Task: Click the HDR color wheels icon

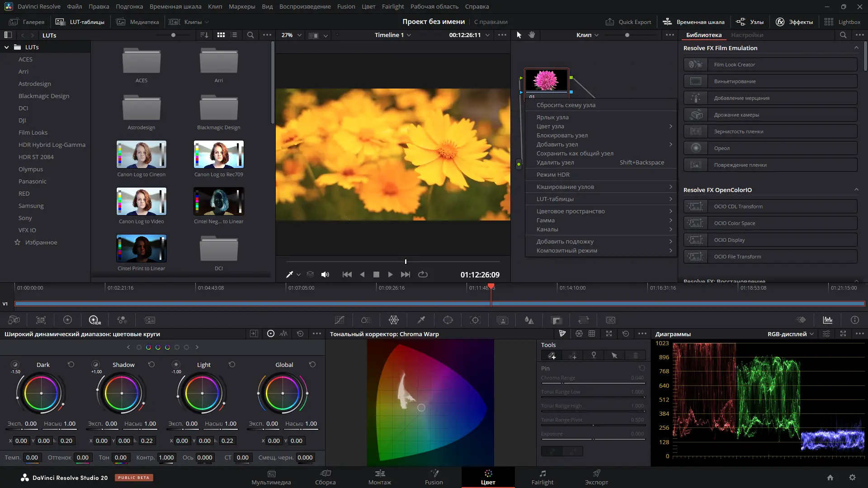Action: pos(94,320)
